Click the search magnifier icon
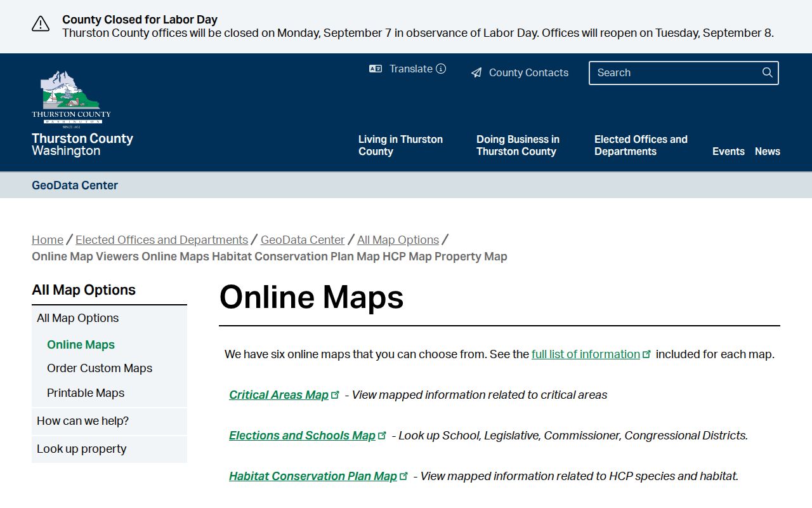The height and width of the screenshot is (508, 812). click(x=768, y=72)
